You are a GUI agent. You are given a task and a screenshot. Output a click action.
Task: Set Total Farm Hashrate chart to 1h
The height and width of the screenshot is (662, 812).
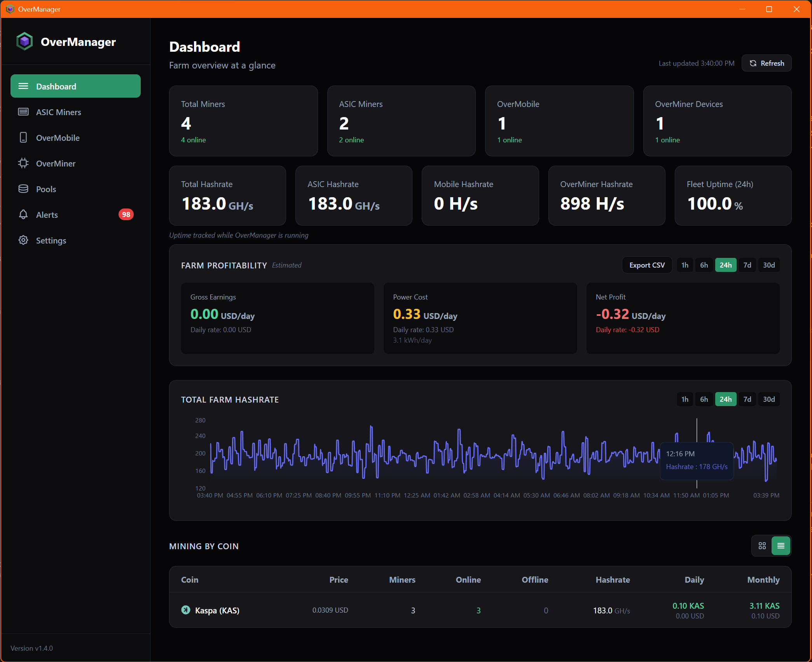point(685,399)
